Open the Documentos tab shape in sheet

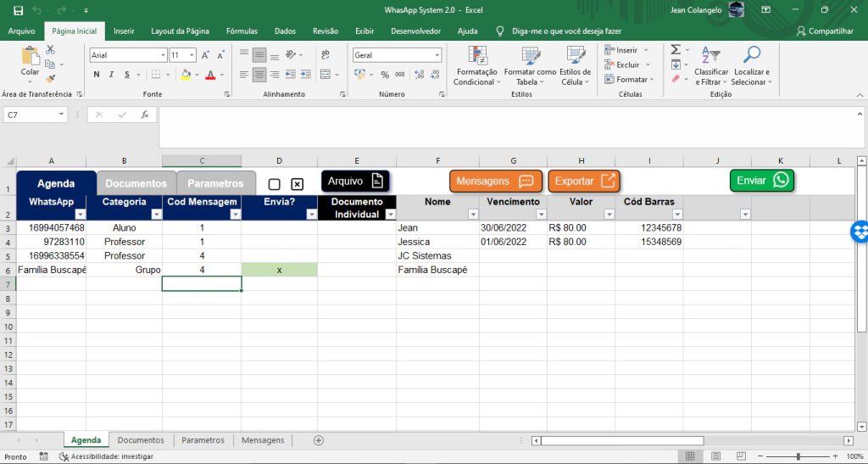click(x=136, y=183)
